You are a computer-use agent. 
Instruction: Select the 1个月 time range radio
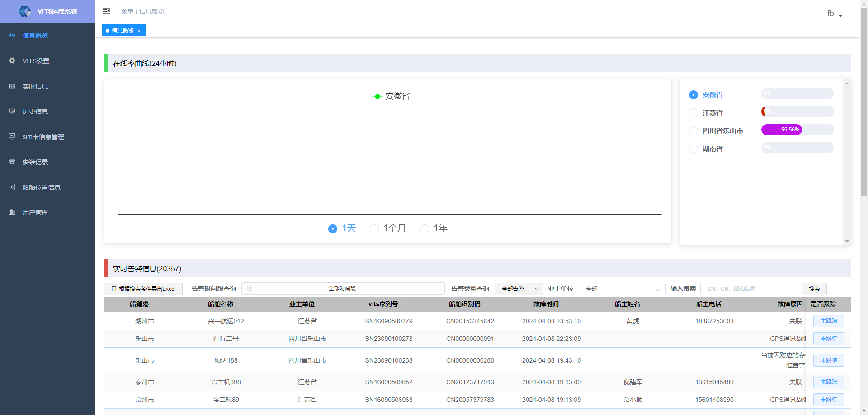374,229
